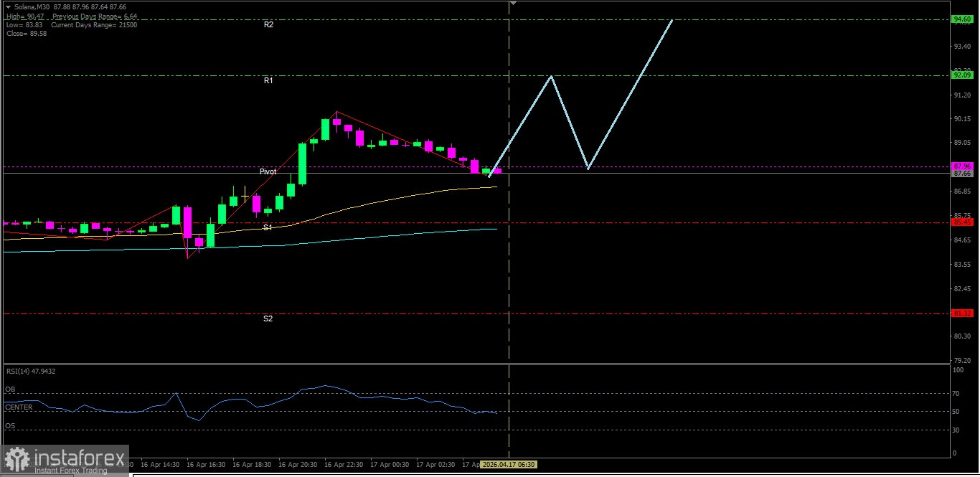The width and height of the screenshot is (980, 477).
Task: Click the red 85.45 price tag
Action: pos(961,222)
